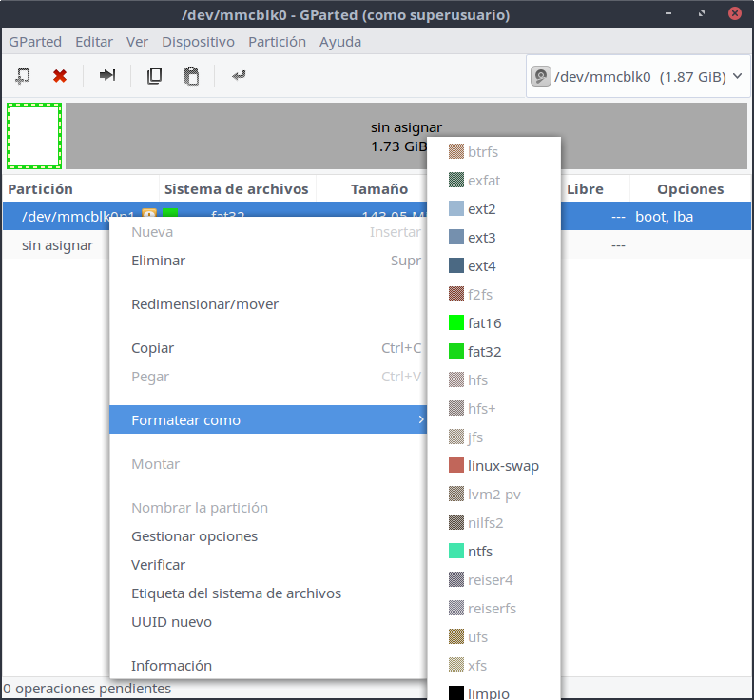Format as ext4 from the submenu
Image resolution: width=754 pixels, height=700 pixels.
(x=481, y=266)
